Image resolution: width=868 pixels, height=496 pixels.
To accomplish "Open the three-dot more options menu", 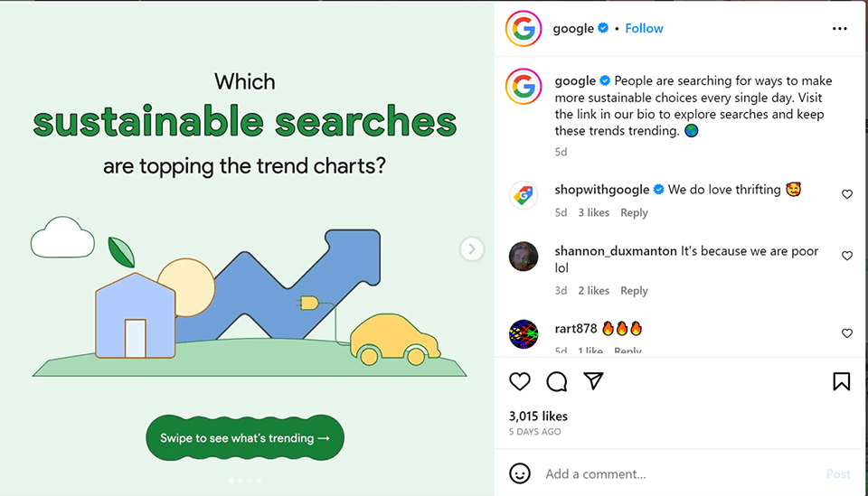I will [840, 29].
